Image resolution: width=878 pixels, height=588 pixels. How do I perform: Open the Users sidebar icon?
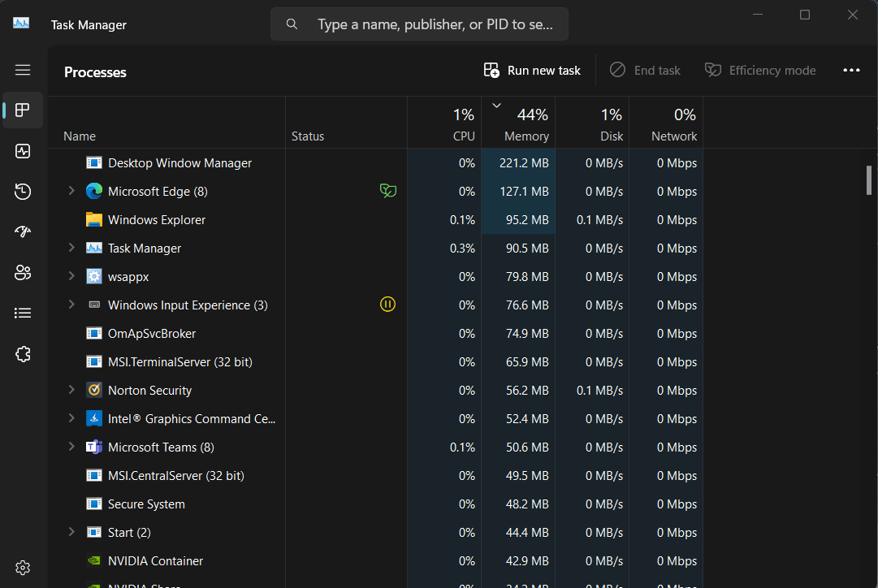[23, 273]
